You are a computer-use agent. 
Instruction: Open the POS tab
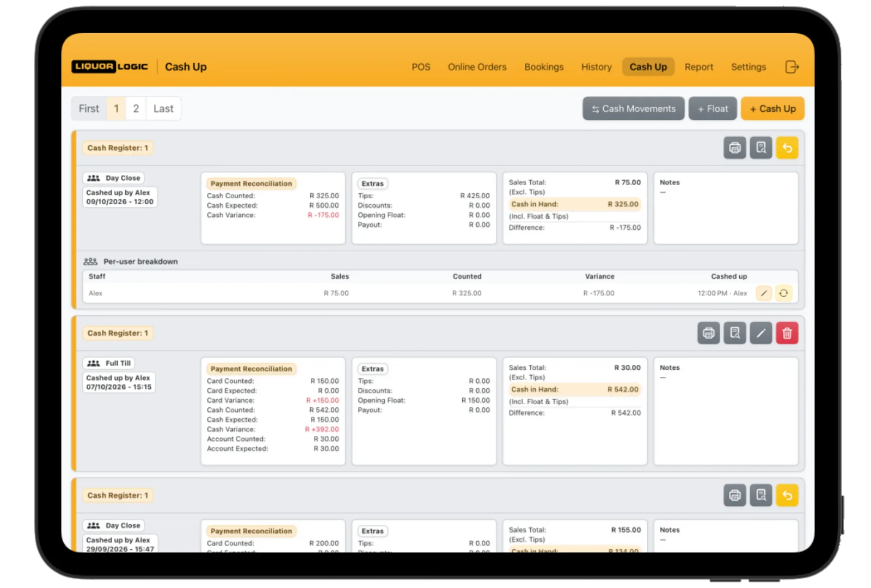[x=421, y=67]
